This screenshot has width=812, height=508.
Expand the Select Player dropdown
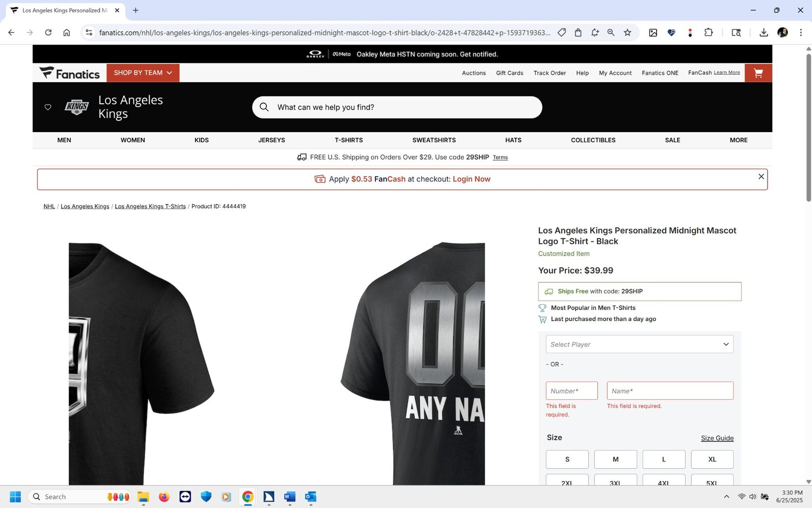point(639,344)
